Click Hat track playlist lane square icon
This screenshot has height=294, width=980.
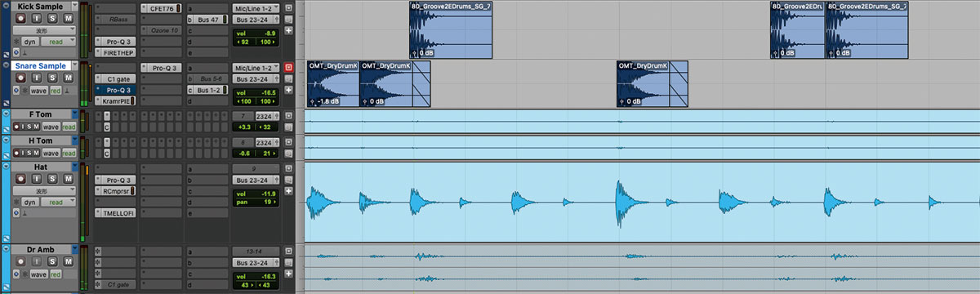click(288, 167)
